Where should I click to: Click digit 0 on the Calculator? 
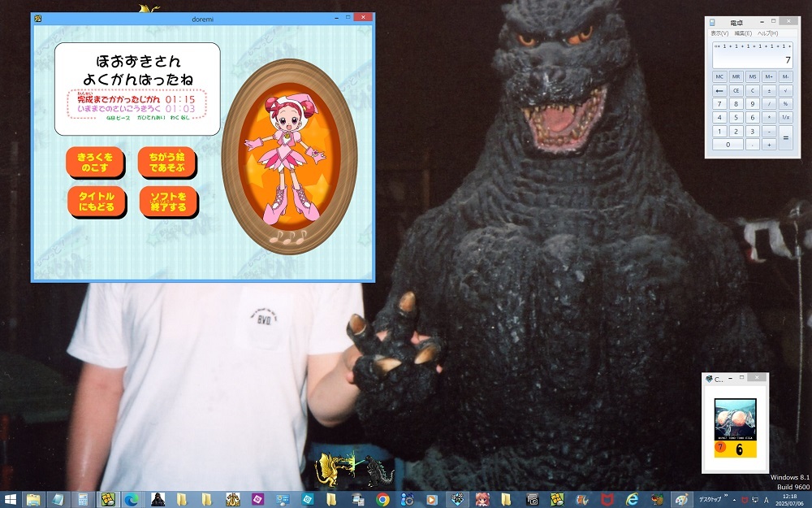click(x=728, y=145)
